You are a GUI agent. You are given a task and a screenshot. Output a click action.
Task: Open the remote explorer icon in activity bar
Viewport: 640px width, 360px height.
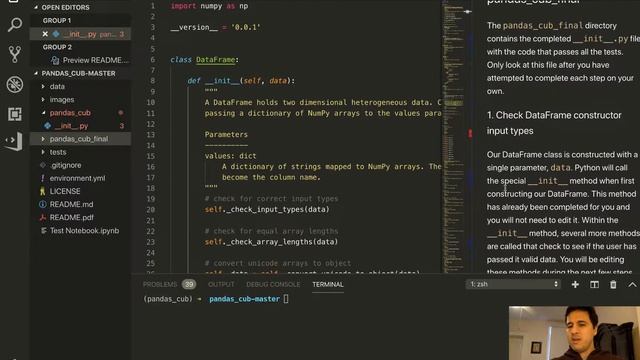pyautogui.click(x=13, y=141)
